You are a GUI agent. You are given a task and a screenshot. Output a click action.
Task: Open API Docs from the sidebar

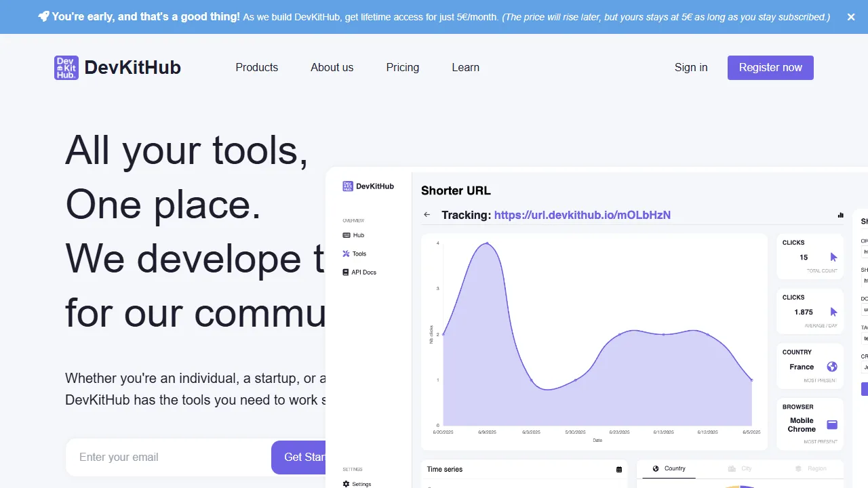[362, 272]
